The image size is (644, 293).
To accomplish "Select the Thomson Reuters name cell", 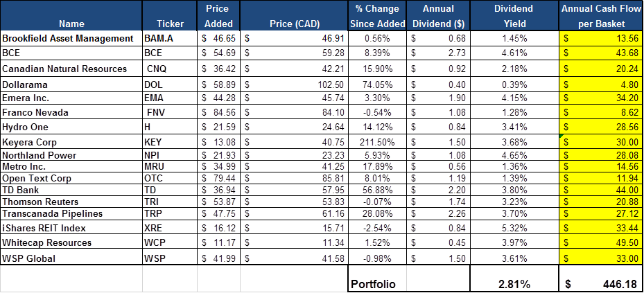I will 71,202.
